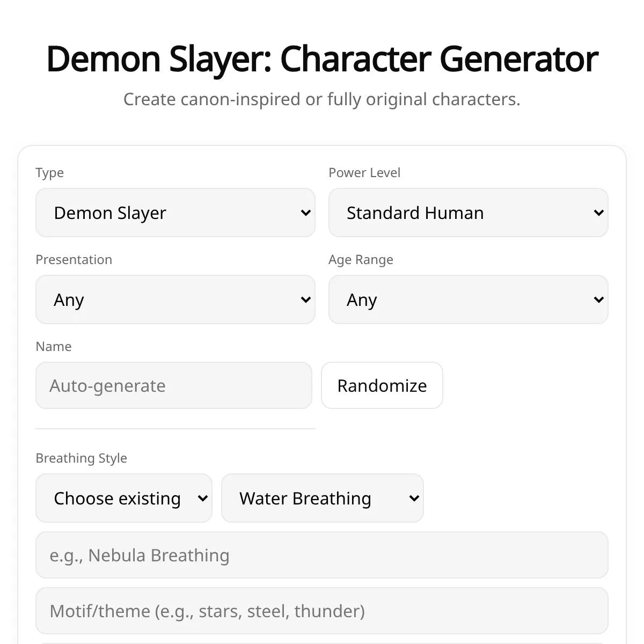Click the "Age Range" field label

click(x=361, y=260)
